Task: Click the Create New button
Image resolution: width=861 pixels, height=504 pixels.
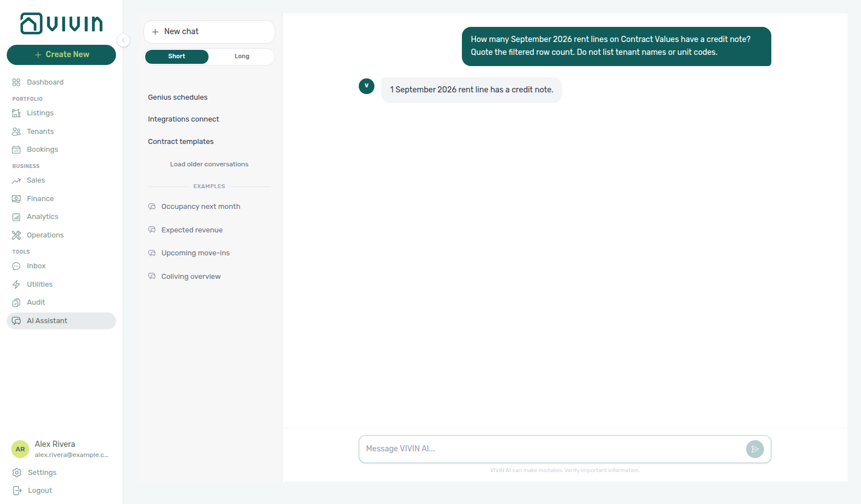Action: coord(61,55)
